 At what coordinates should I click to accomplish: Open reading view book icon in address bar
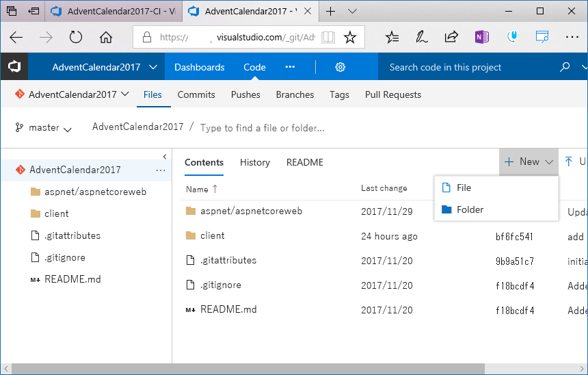328,37
